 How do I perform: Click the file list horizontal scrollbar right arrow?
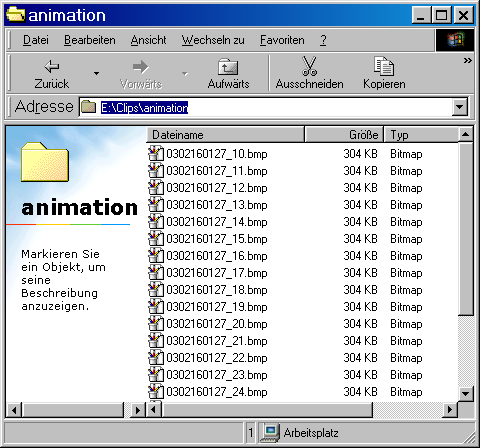click(x=450, y=409)
